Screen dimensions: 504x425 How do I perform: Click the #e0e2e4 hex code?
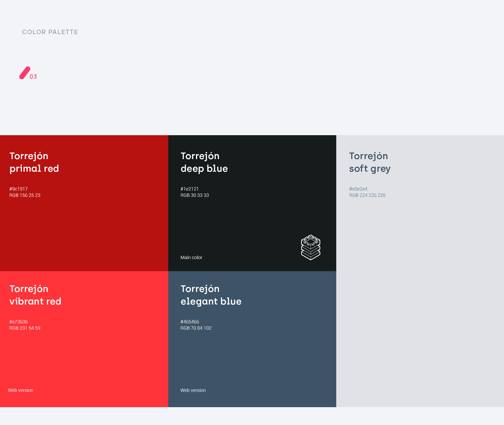(x=358, y=189)
